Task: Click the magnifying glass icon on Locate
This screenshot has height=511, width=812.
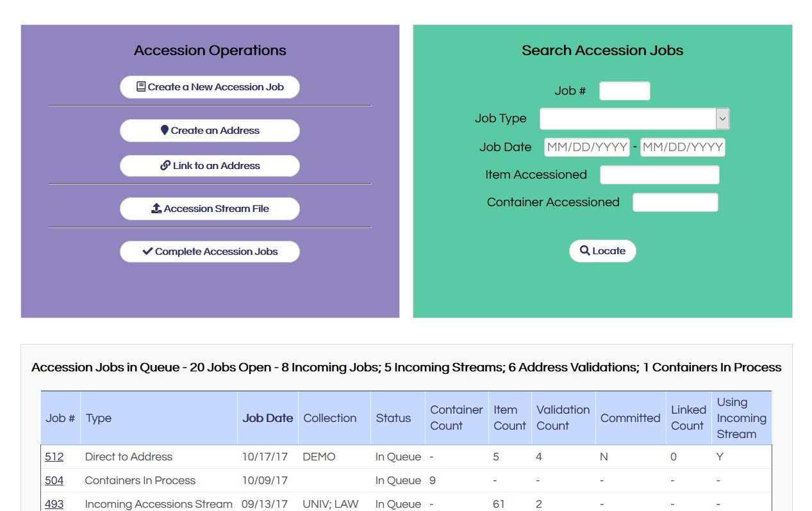Action: click(x=584, y=250)
